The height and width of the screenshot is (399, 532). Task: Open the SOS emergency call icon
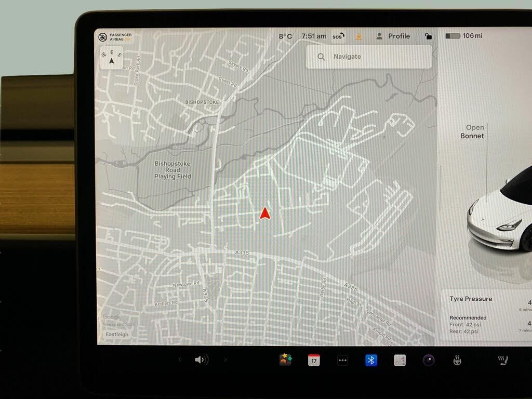(x=338, y=36)
